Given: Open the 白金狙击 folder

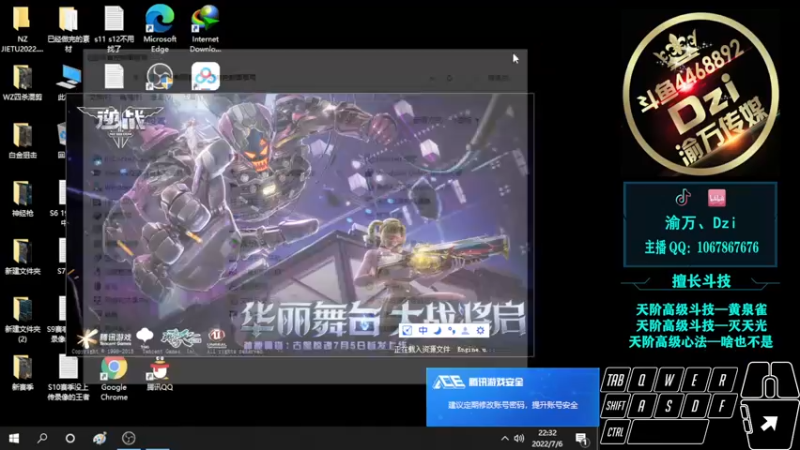Looking at the screenshot, I should coord(22,141).
